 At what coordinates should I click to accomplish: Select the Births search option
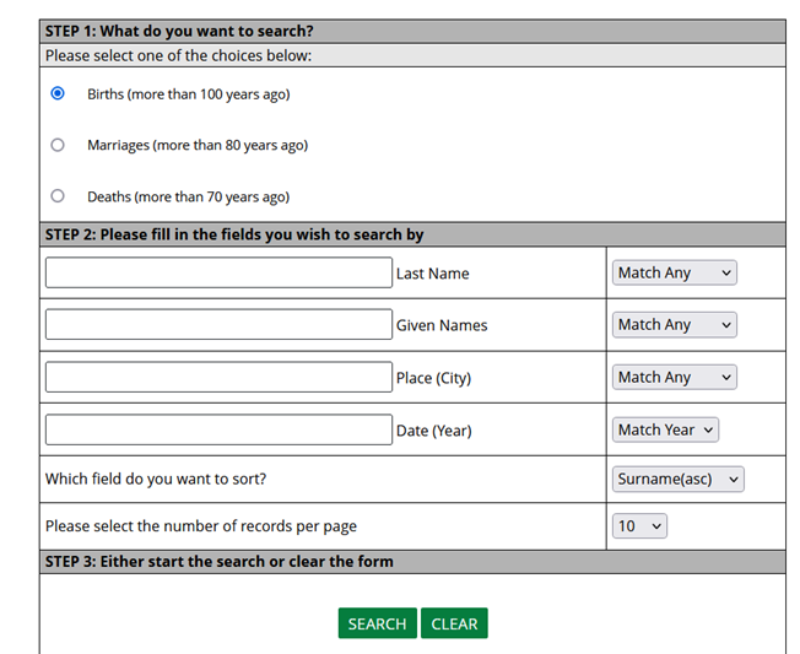tap(57, 93)
